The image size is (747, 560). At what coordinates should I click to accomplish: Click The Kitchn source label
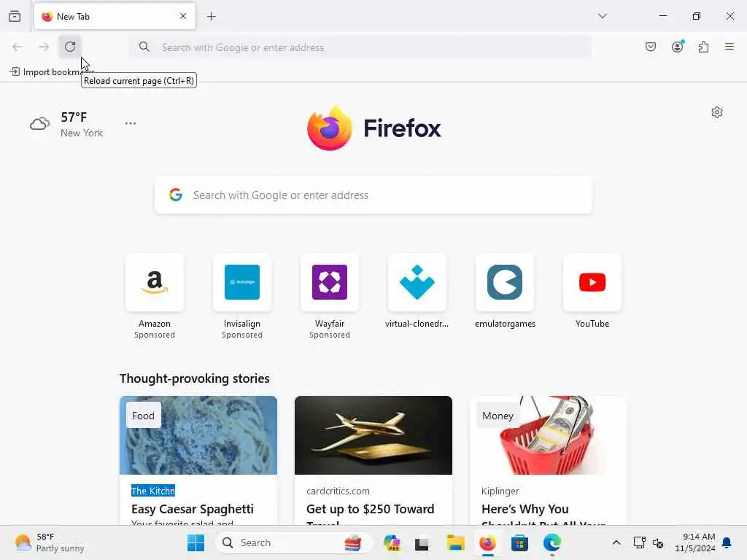pos(153,491)
